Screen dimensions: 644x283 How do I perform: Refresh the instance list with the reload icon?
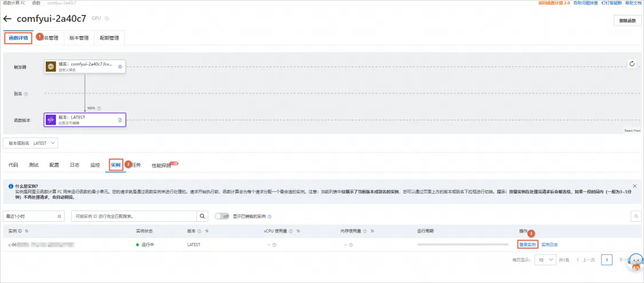coord(634,216)
